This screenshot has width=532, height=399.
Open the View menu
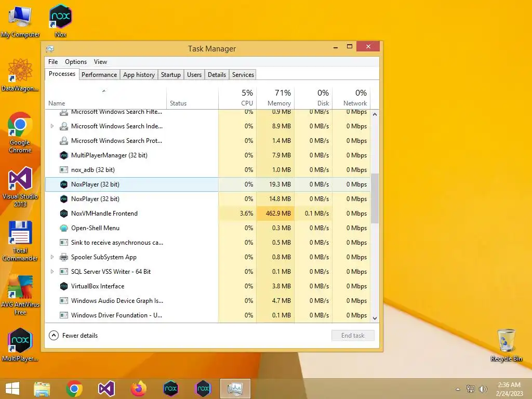[100, 62]
